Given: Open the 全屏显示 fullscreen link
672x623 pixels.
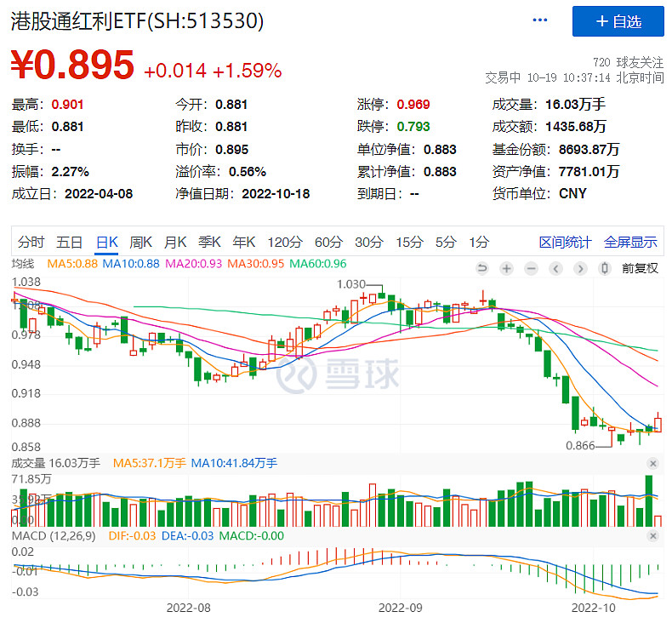Looking at the screenshot, I should point(630,243).
